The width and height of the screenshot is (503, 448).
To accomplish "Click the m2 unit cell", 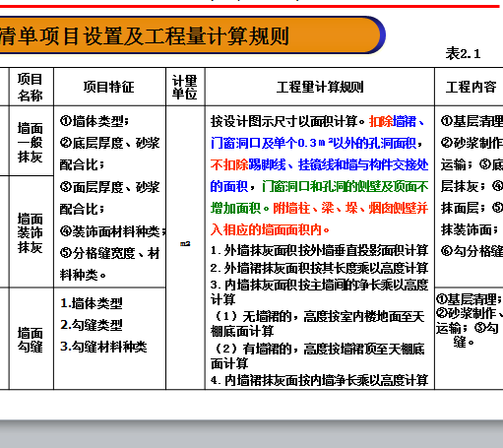I will pyautogui.click(x=185, y=243).
